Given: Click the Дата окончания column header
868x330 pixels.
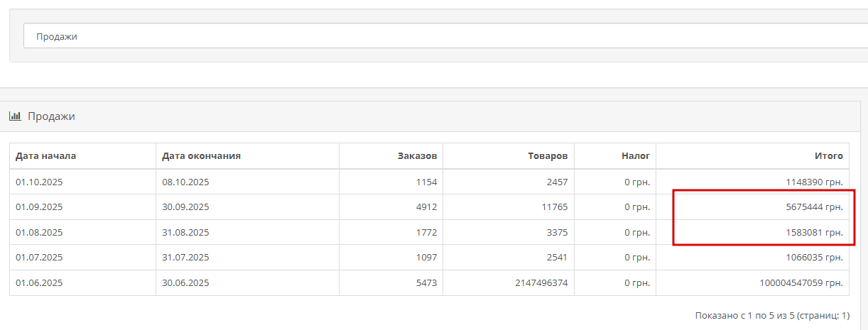Looking at the screenshot, I should (201, 156).
